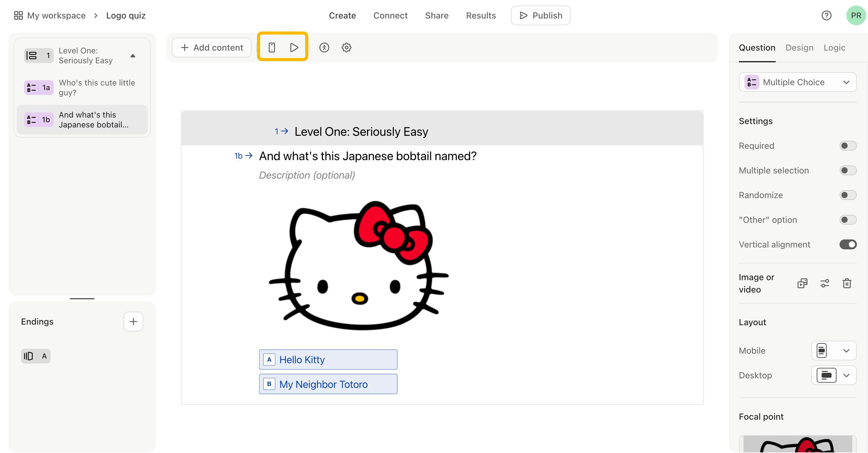Open ending screen A
Screen dimensions: 868x453
click(x=36, y=356)
